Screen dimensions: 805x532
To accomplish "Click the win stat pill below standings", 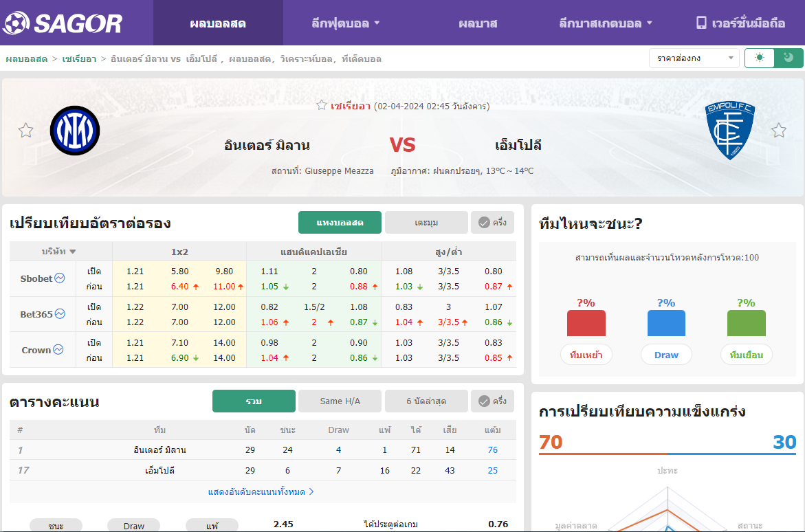I will tap(56, 525).
